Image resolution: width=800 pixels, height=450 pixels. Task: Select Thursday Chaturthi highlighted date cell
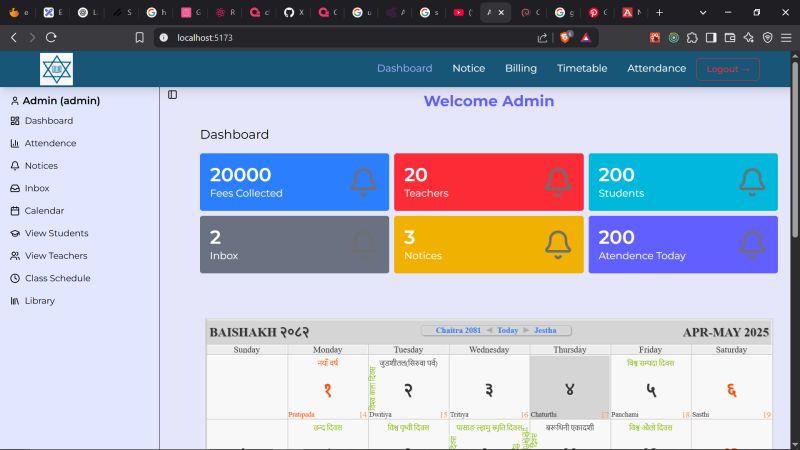click(x=570, y=388)
